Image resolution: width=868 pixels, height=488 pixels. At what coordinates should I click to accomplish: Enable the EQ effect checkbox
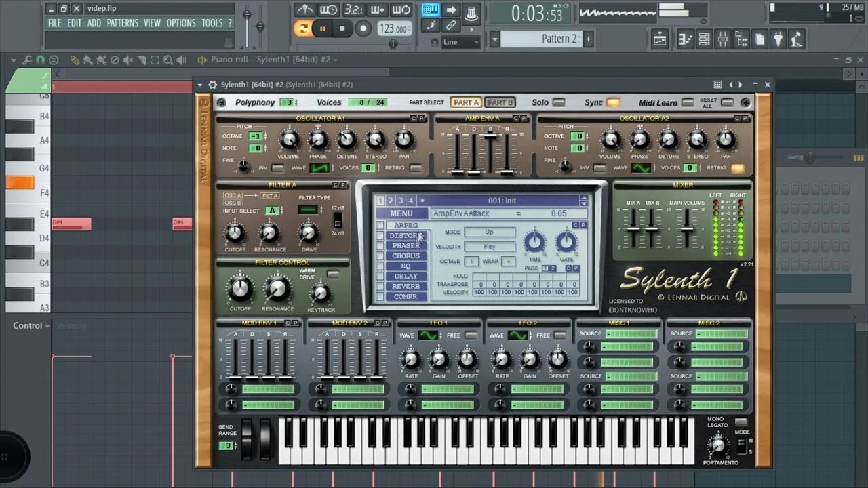pos(380,266)
